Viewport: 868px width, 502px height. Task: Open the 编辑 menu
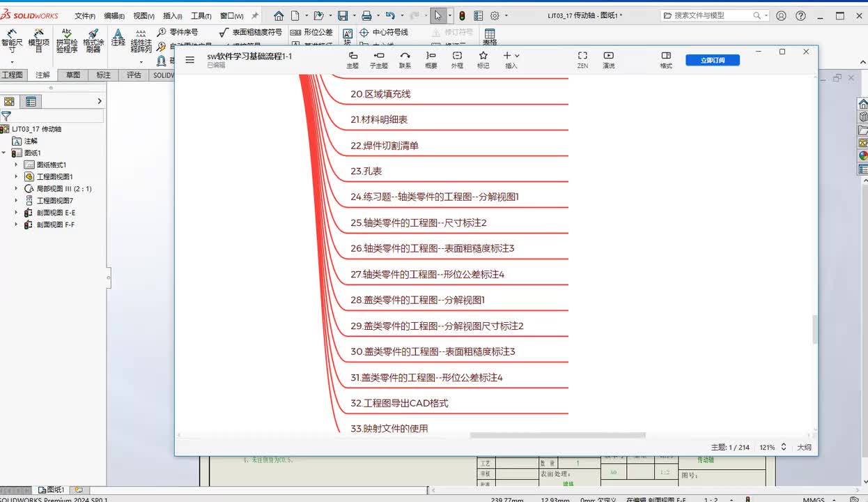coord(114,15)
